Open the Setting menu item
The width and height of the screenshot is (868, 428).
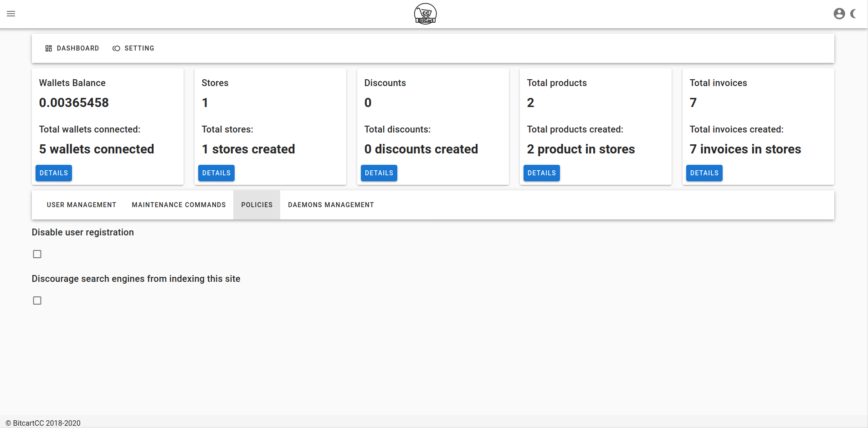pyautogui.click(x=134, y=48)
